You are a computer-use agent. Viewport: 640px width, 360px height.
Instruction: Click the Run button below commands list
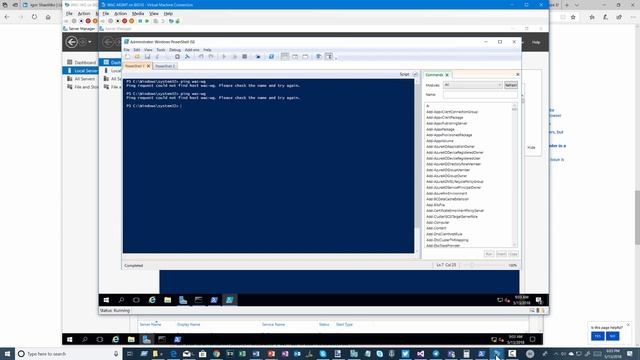[489, 254]
